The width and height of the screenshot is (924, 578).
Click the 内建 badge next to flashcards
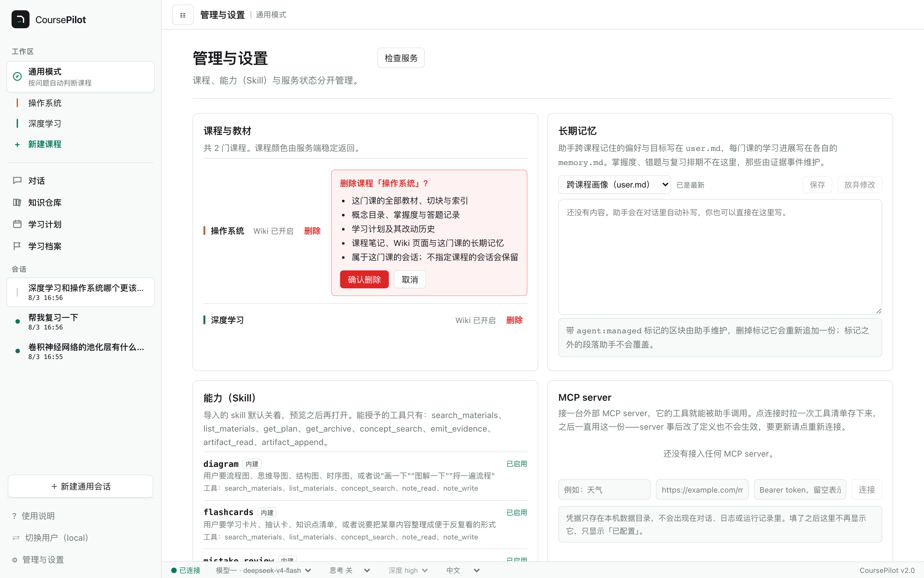click(267, 512)
